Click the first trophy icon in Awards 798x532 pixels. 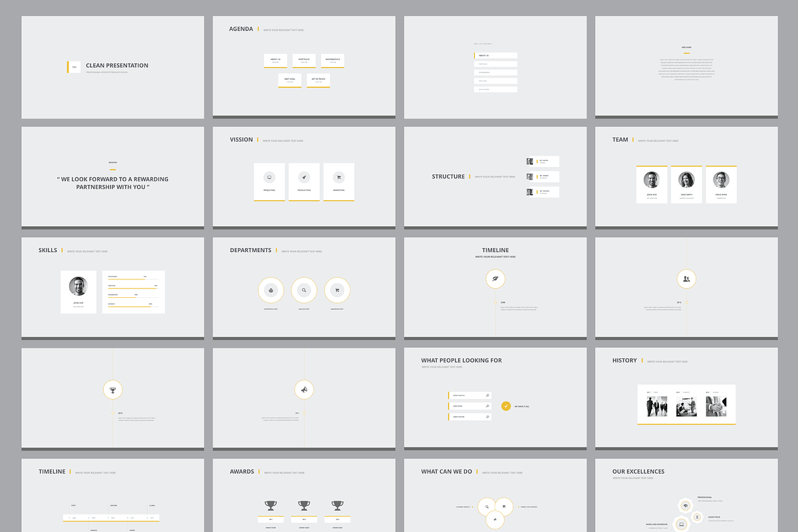click(x=271, y=505)
